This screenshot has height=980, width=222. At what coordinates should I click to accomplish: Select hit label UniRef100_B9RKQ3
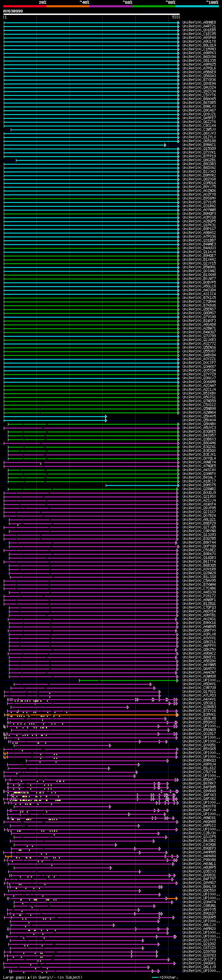tap(199, 761)
